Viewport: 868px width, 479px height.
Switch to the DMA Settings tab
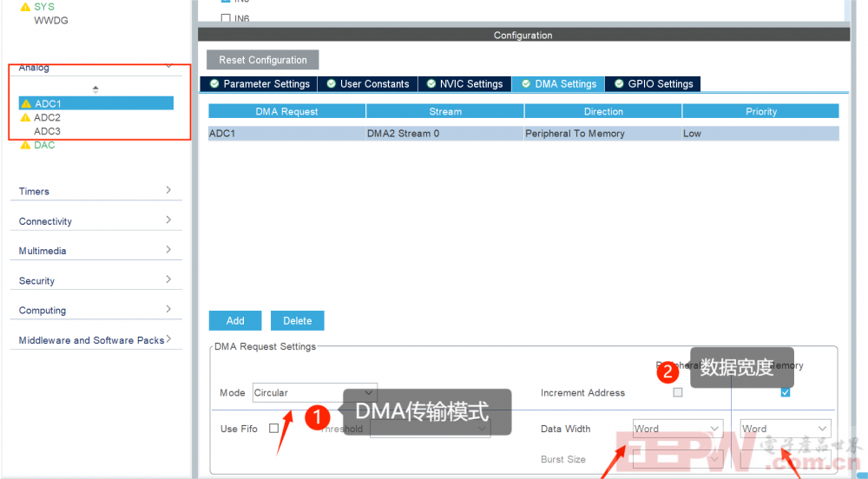click(x=558, y=83)
